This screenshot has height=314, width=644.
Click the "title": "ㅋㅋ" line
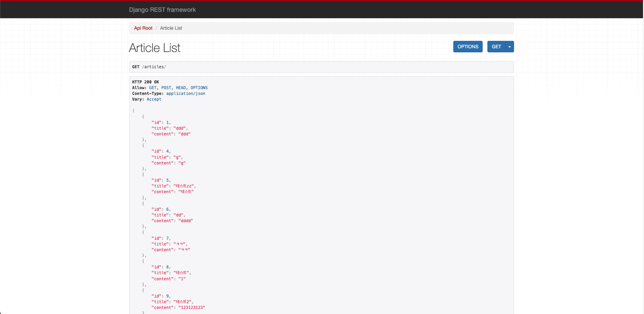click(x=169, y=244)
